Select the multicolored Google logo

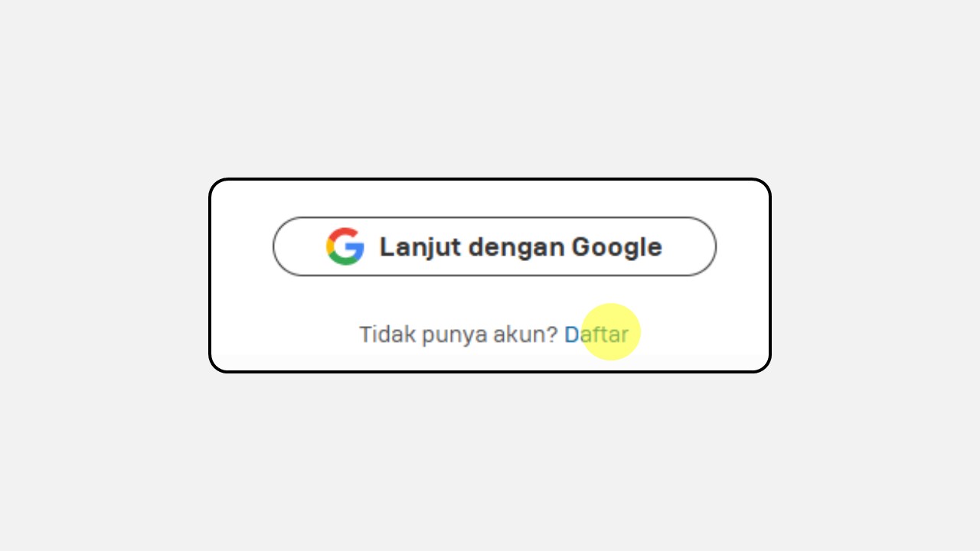345,246
